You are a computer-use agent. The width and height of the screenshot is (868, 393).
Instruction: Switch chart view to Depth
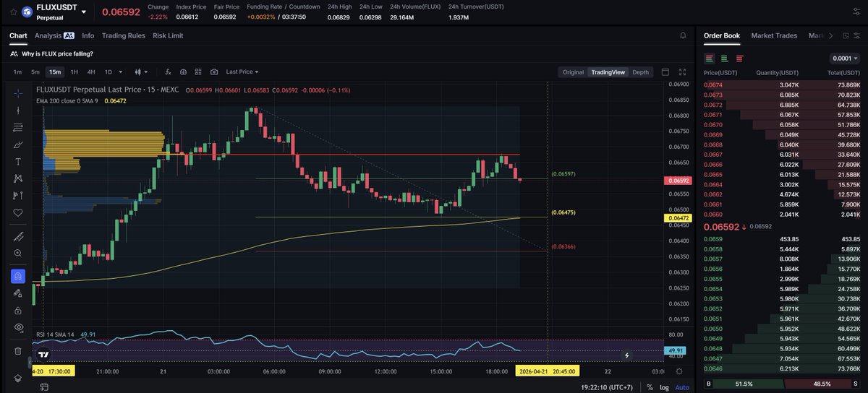coord(640,72)
